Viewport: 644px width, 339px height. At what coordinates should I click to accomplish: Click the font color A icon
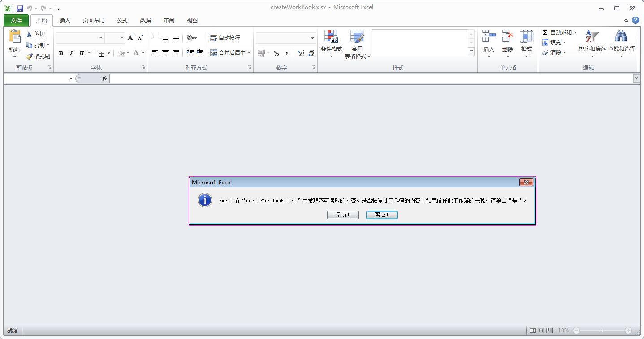(136, 53)
